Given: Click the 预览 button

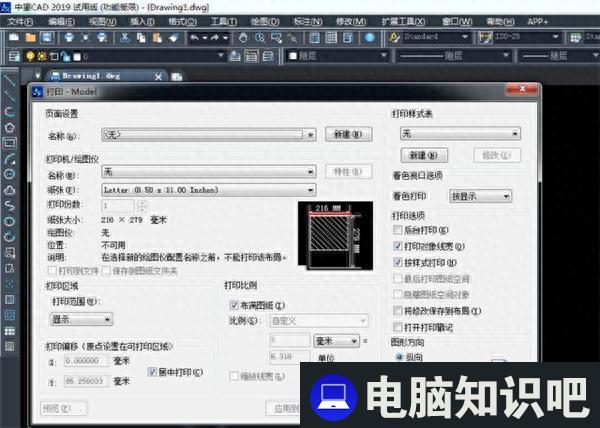Looking at the screenshot, I should coord(63,408).
